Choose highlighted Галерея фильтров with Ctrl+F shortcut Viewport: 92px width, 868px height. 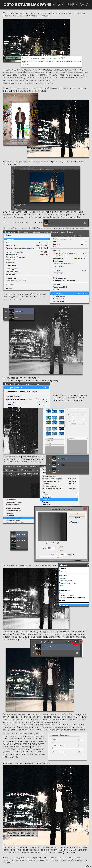click(27, 387)
